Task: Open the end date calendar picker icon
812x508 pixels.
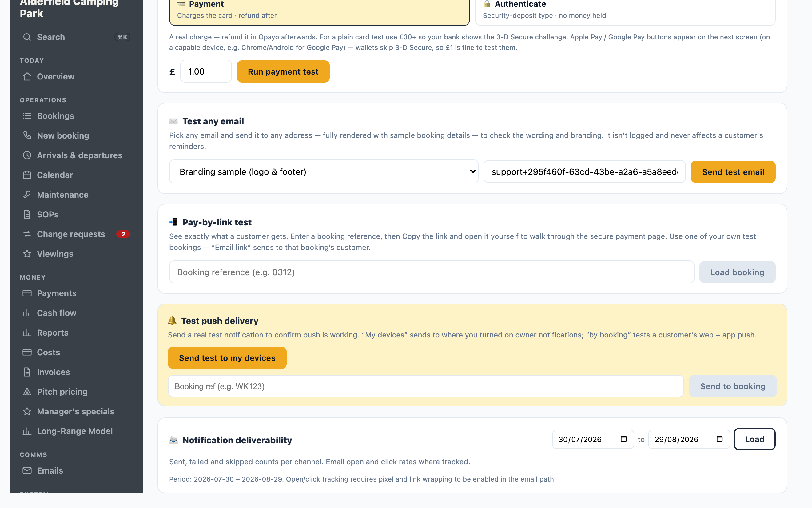Action: click(720, 439)
